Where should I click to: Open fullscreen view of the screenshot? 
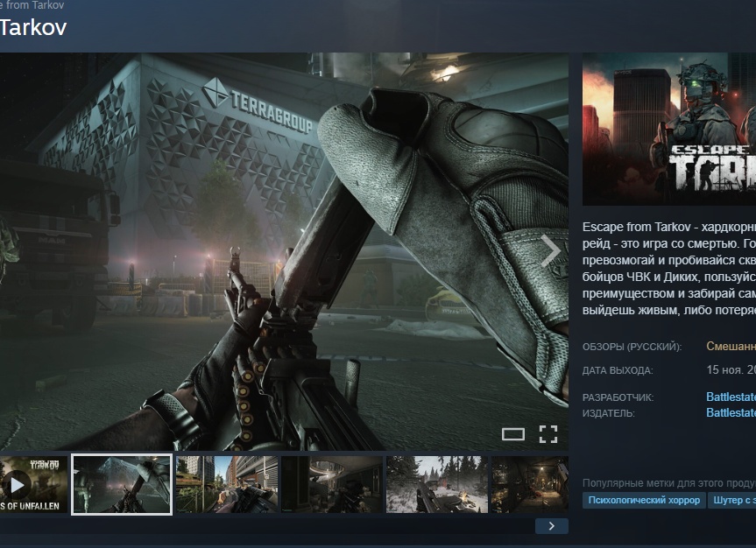click(x=548, y=434)
